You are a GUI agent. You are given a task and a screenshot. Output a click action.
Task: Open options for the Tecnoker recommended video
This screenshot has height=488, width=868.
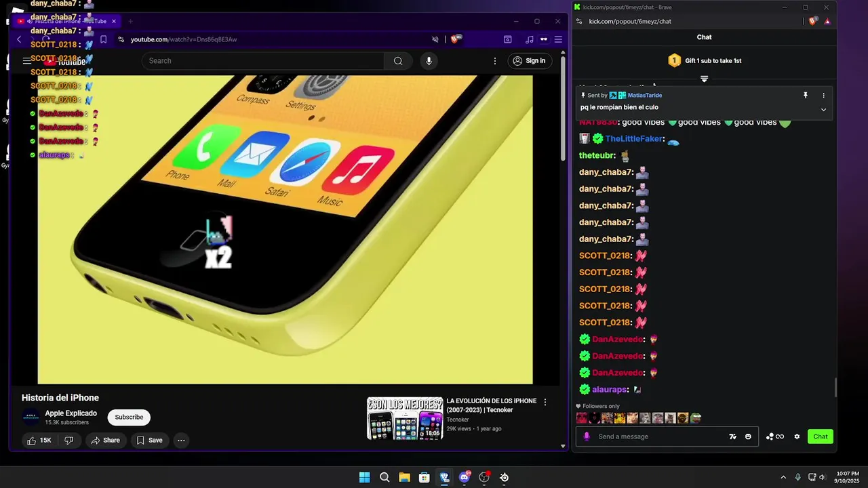click(x=545, y=402)
